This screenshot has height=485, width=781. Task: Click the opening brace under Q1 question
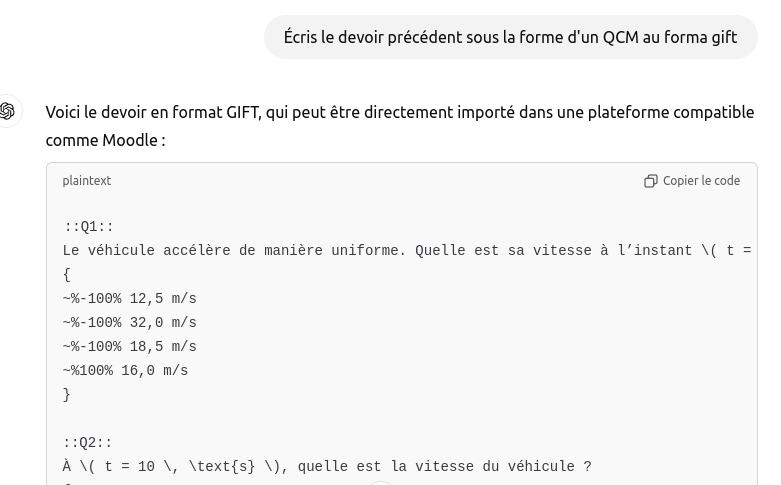pos(67,274)
